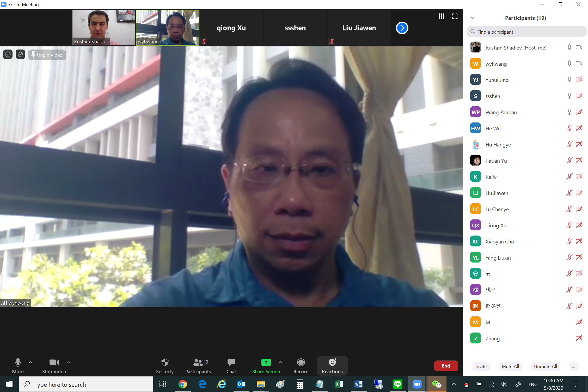
Task: Unmute He Wei's microphone
Action: 569,128
